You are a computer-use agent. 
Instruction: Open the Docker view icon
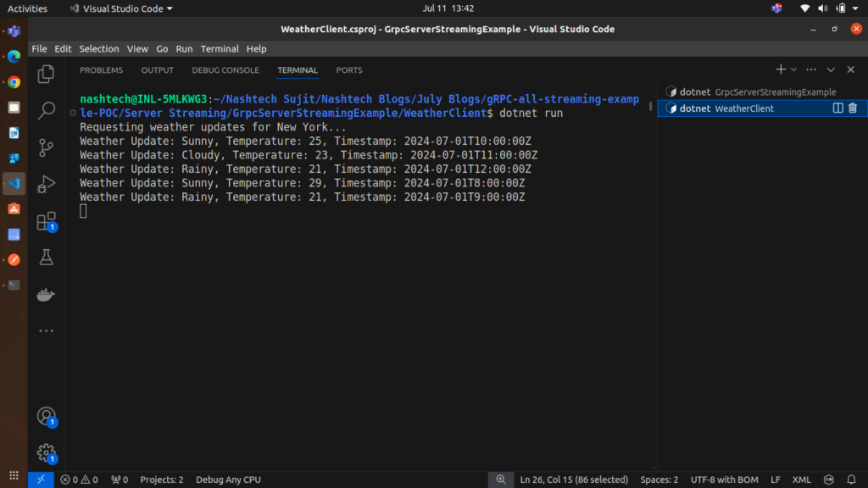pos(47,294)
